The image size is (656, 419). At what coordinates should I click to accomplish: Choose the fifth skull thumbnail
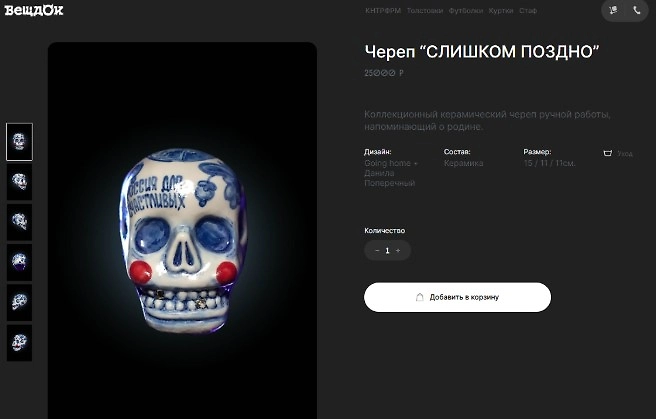click(x=19, y=302)
